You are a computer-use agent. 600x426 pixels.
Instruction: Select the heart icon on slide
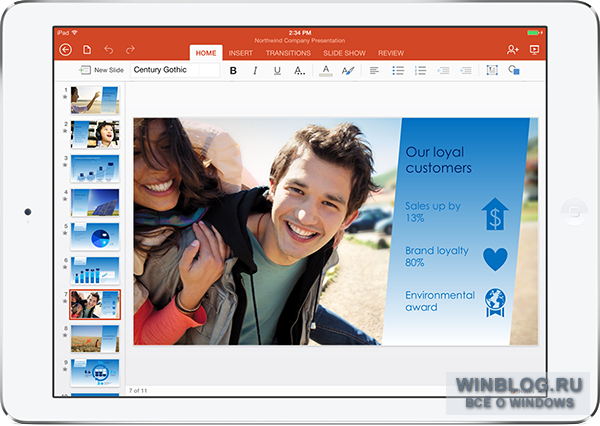pyautogui.click(x=495, y=259)
